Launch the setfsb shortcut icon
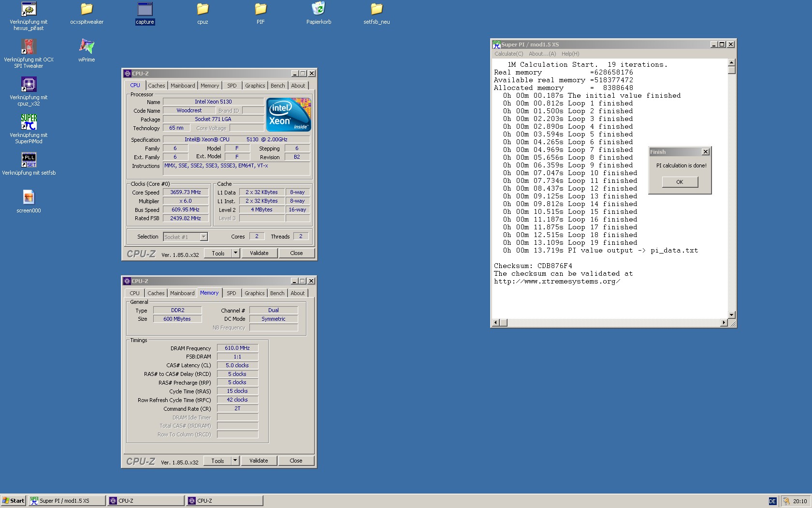 [x=29, y=160]
